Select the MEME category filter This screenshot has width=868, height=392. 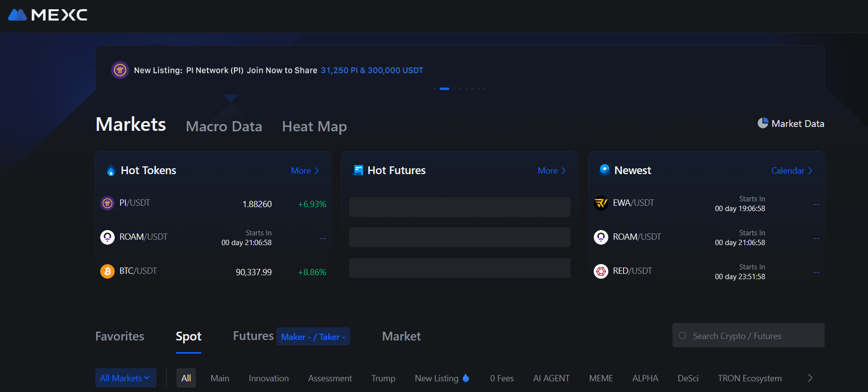(x=601, y=378)
